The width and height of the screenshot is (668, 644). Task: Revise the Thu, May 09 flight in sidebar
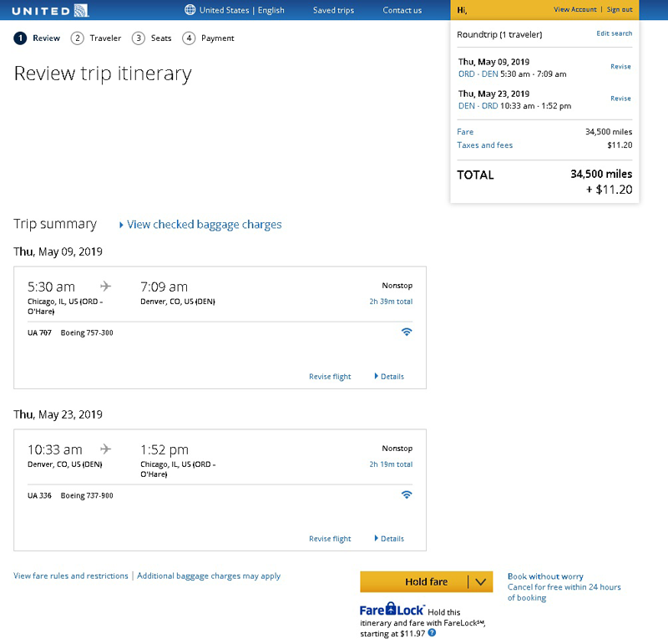(620, 67)
